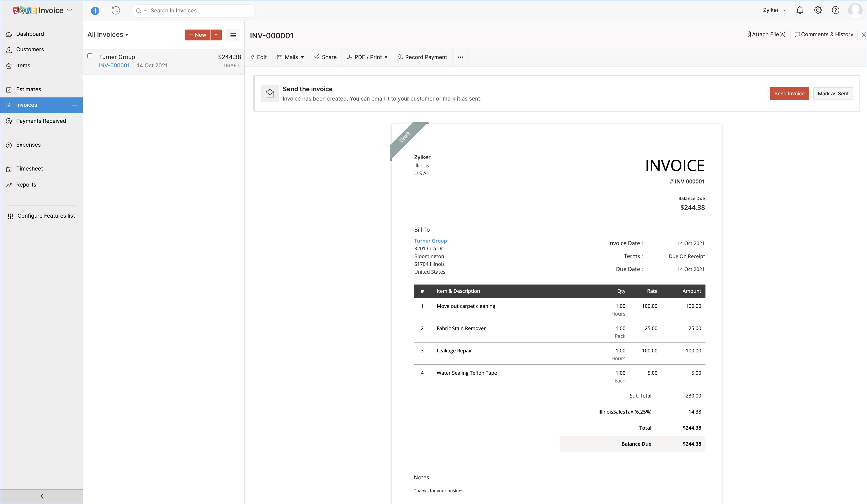The width and height of the screenshot is (867, 504).
Task: Select the Turner Group invoice checkbox
Action: (x=90, y=56)
